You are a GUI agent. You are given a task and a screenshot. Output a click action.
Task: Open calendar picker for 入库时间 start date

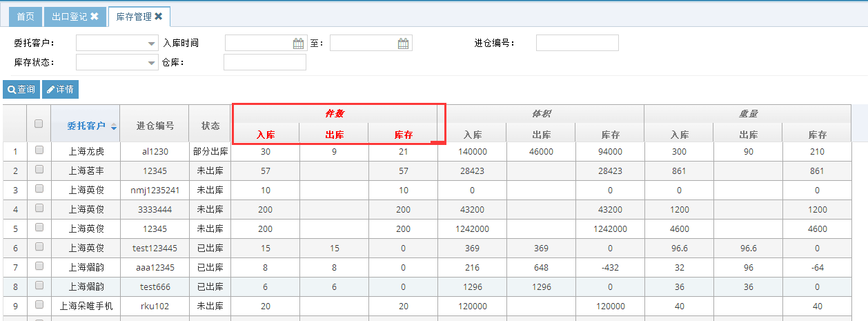tap(298, 43)
